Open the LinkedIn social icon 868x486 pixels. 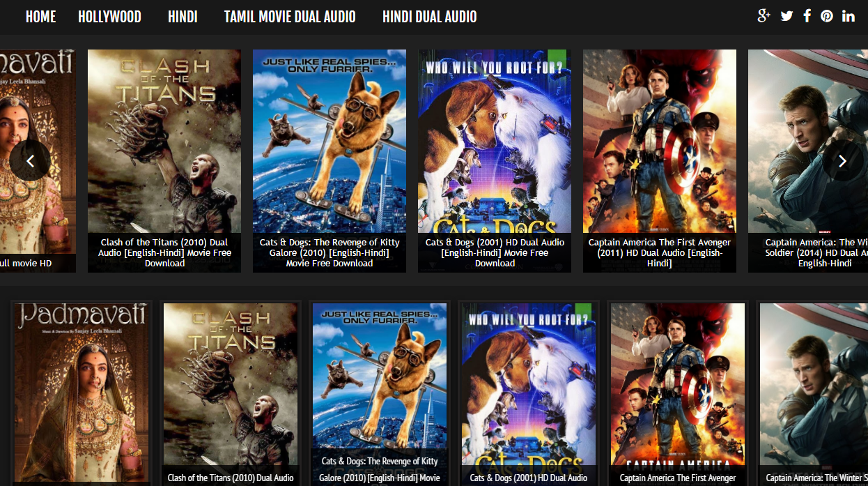pyautogui.click(x=848, y=16)
